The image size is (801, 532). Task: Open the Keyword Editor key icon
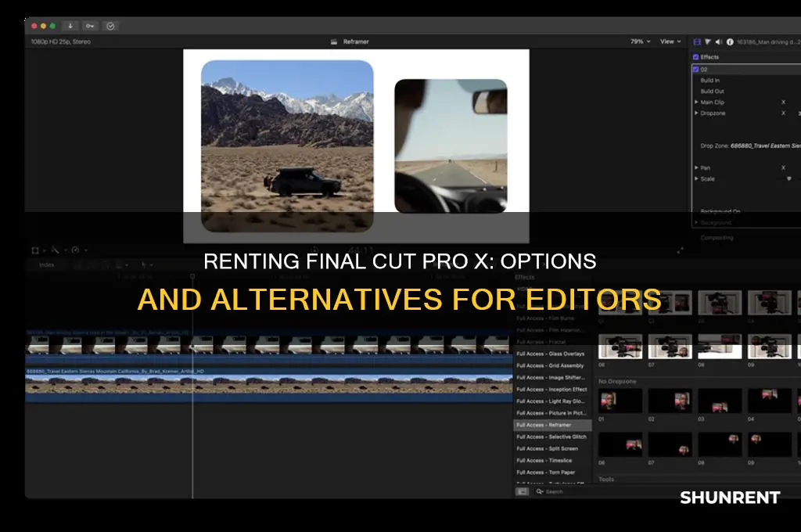tap(90, 26)
